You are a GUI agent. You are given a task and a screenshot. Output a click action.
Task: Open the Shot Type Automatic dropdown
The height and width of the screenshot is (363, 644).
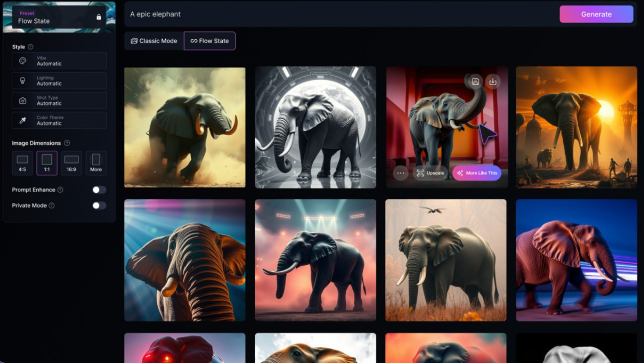pos(59,100)
